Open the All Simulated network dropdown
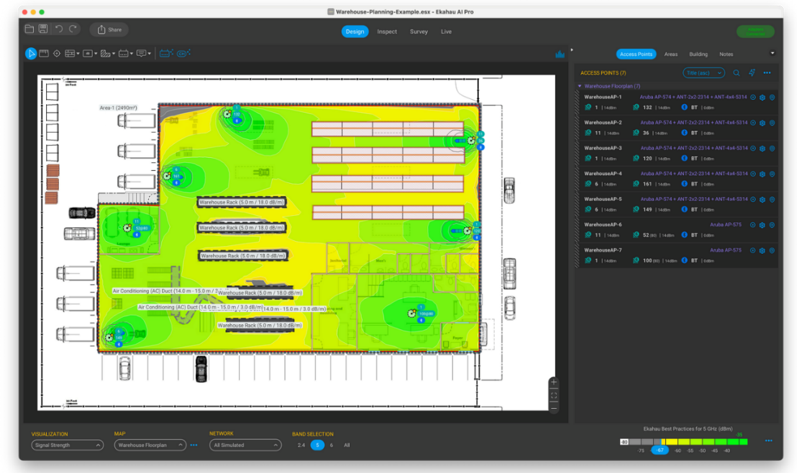Image resolution: width=797 pixels, height=473 pixels. tap(246, 445)
